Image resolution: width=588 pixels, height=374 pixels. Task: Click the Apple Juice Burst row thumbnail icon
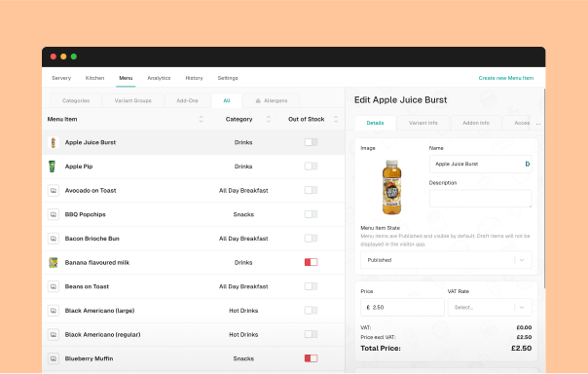click(54, 142)
